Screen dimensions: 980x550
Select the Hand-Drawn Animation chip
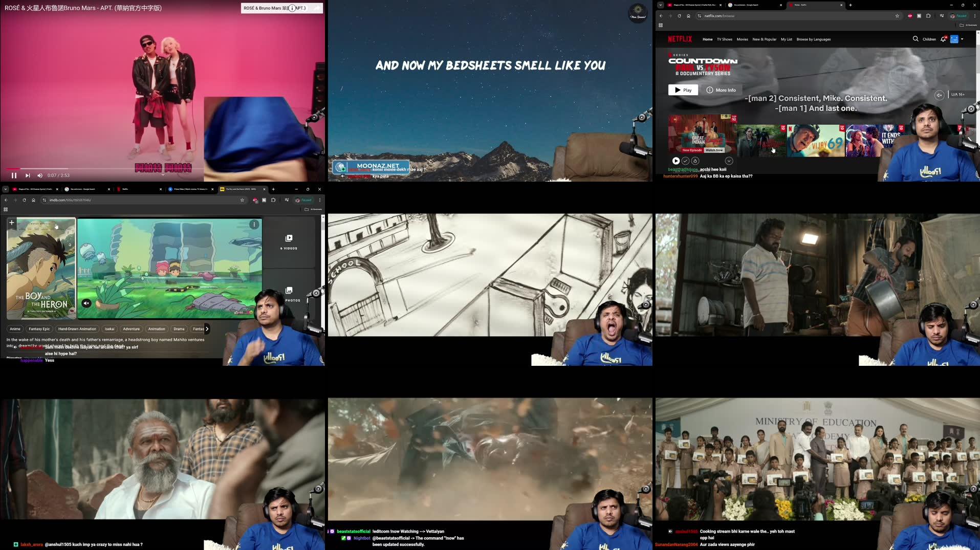pos(77,329)
